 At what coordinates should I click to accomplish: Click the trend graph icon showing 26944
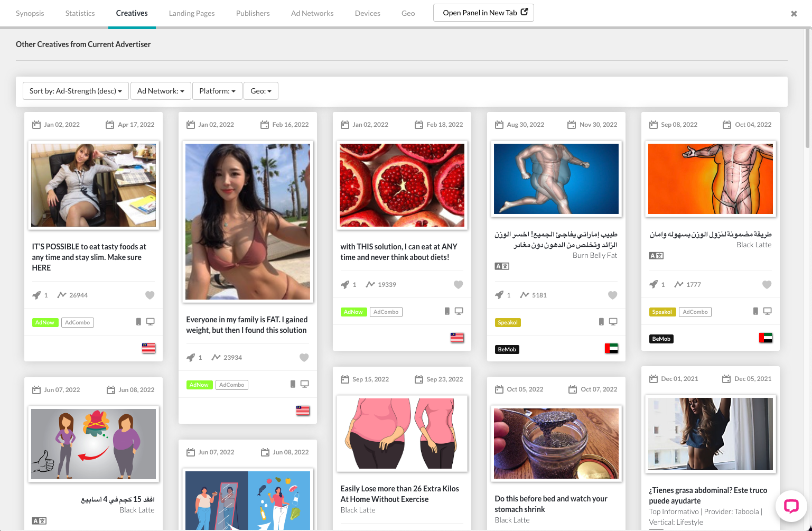click(62, 295)
